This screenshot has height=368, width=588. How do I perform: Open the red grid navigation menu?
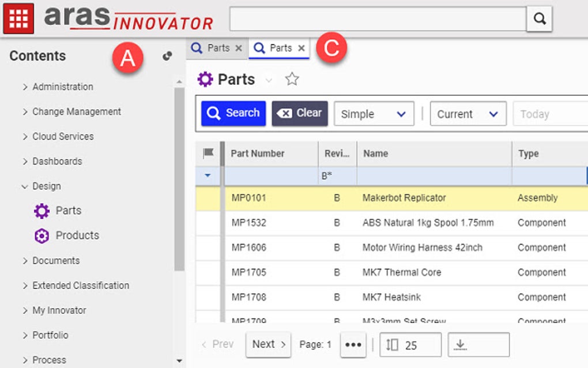pos(18,18)
